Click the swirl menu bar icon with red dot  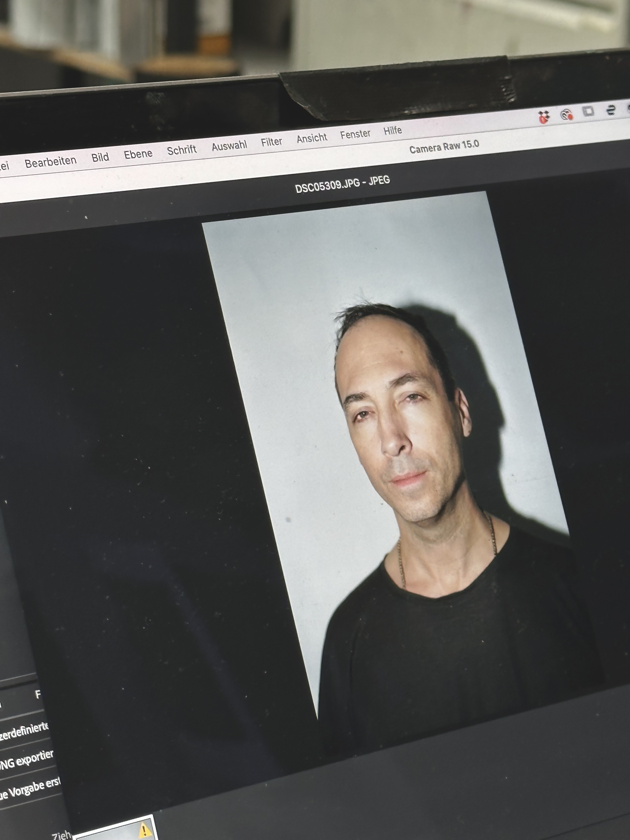pyautogui.click(x=567, y=114)
